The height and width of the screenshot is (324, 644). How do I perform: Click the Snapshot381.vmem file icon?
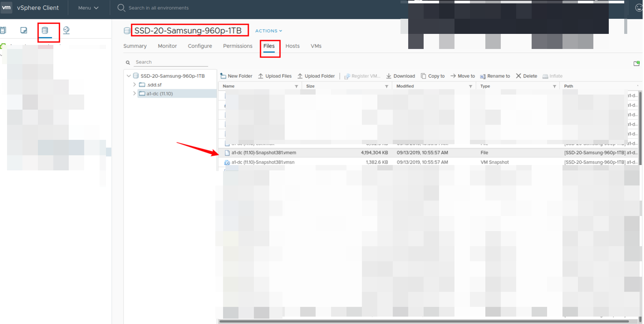point(227,153)
